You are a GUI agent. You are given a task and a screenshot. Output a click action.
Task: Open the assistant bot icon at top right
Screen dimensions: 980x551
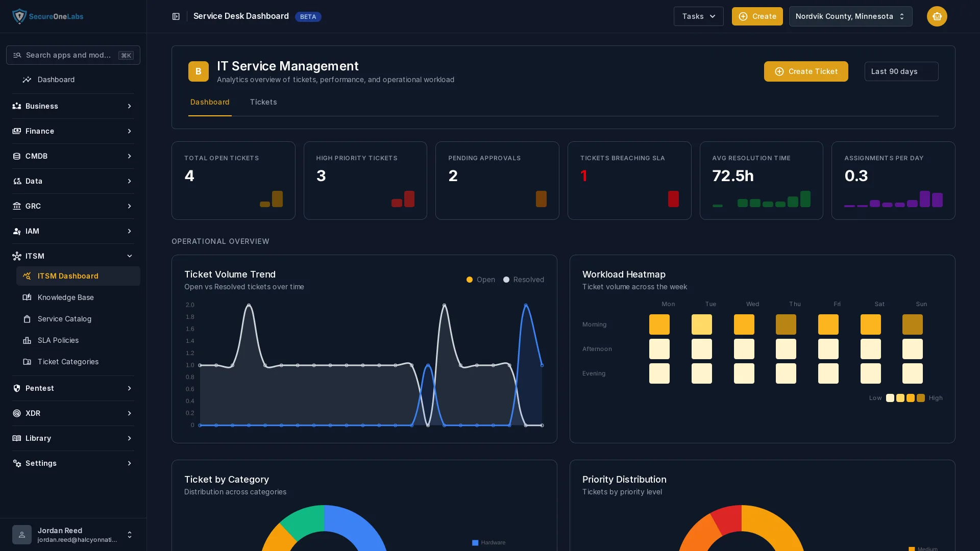(937, 16)
